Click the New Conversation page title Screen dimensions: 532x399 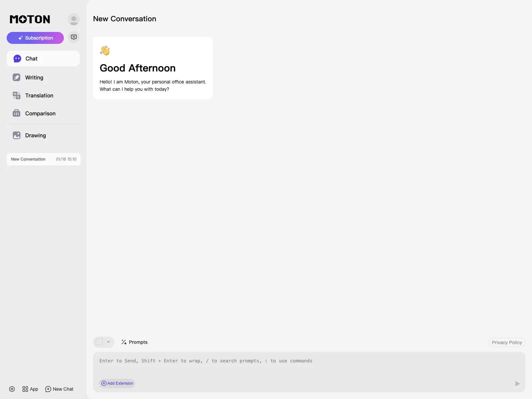click(125, 19)
